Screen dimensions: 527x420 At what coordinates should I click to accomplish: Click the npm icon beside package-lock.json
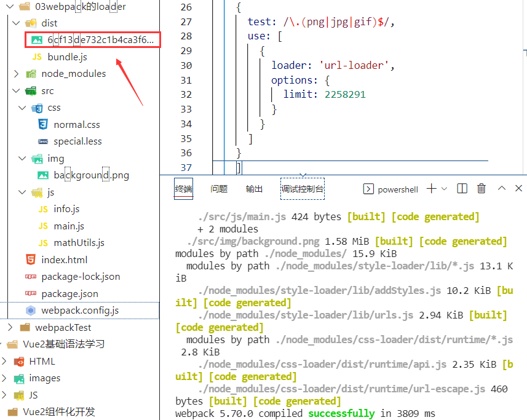31,277
